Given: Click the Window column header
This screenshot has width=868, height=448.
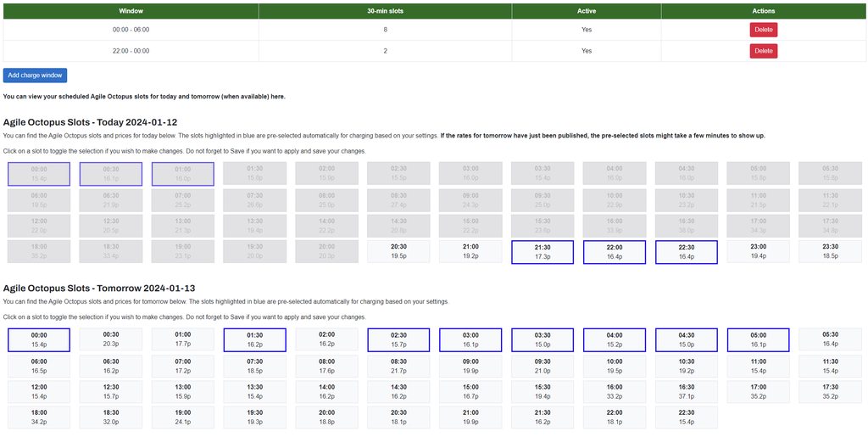Looking at the screenshot, I should pyautogui.click(x=131, y=11).
